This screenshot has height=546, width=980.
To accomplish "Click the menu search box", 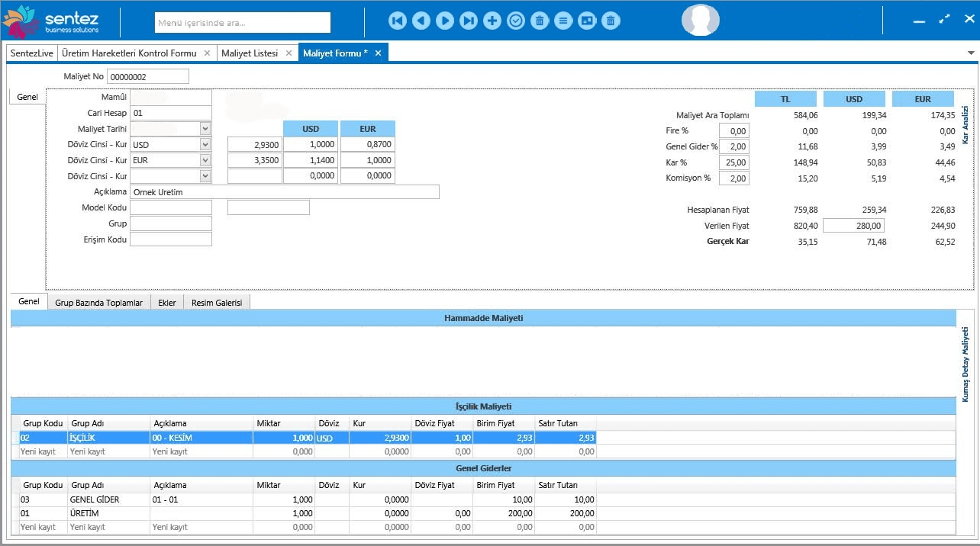I will click(x=243, y=22).
